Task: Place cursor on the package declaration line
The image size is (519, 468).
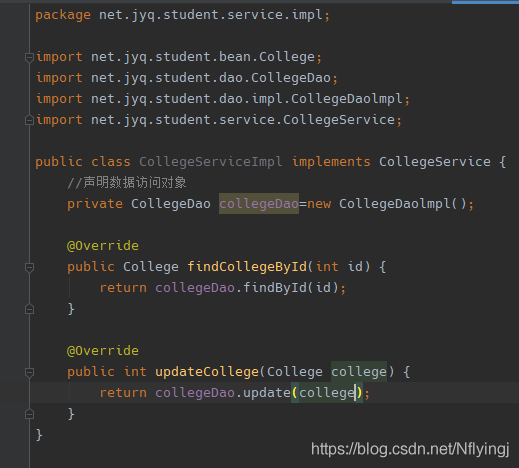Action: pyautogui.click(x=183, y=15)
